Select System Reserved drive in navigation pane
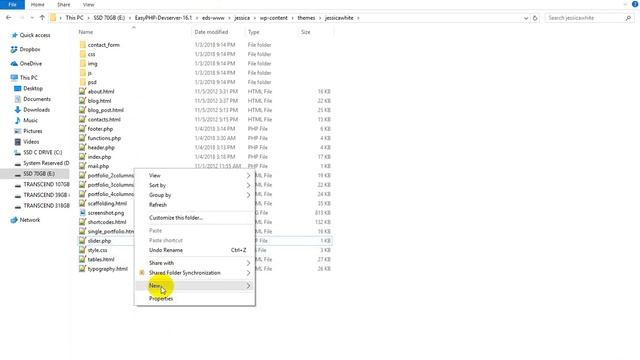Screen dimensions: 640x360 click(46, 163)
